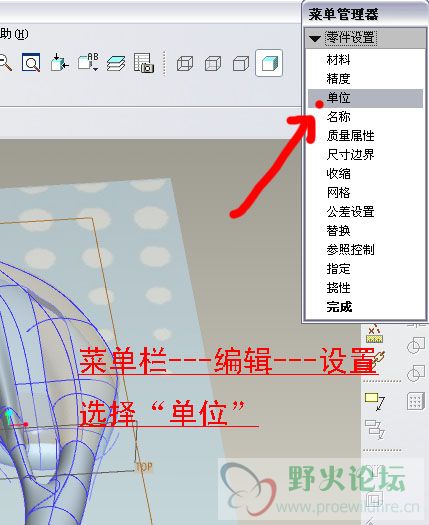Select 材料 in part setup menu

(339, 60)
